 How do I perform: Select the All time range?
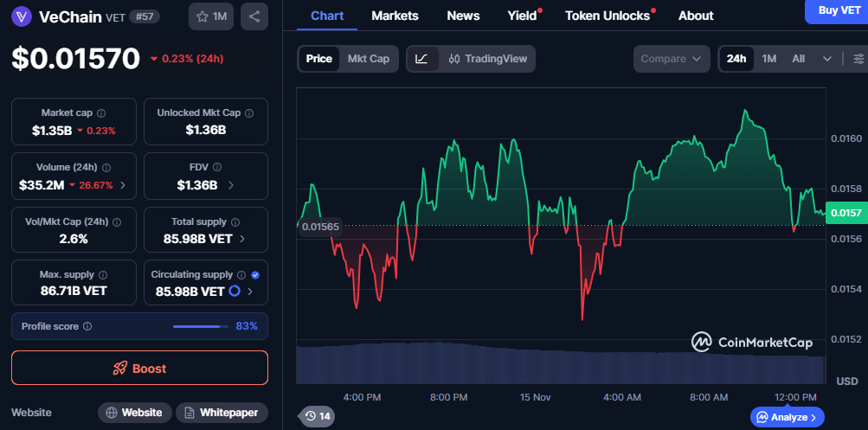click(798, 59)
